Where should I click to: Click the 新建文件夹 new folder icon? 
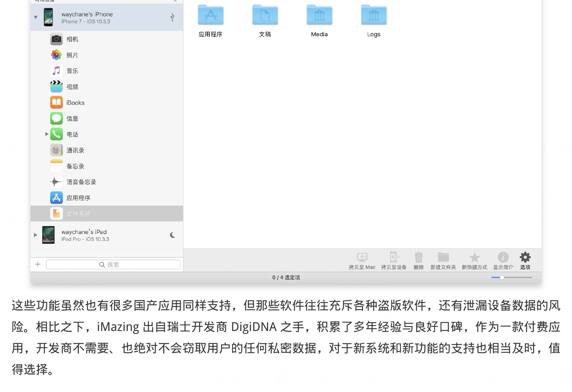443,257
